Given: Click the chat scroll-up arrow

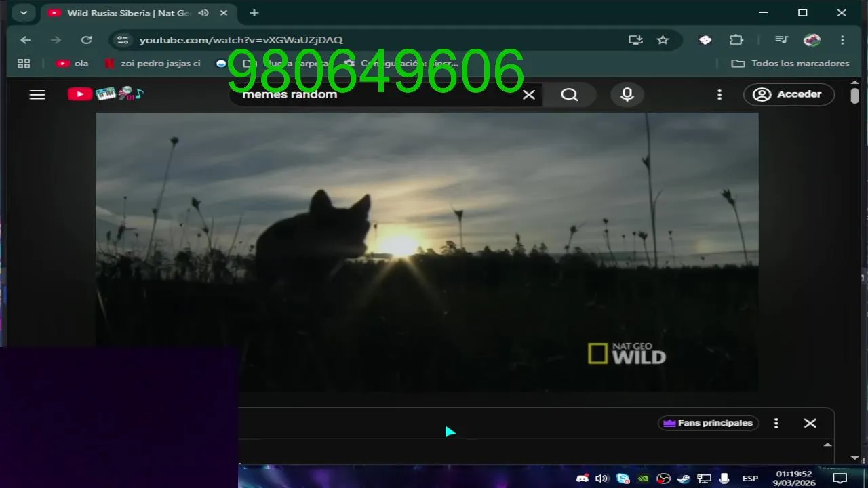Looking at the screenshot, I should pyautogui.click(x=827, y=445).
